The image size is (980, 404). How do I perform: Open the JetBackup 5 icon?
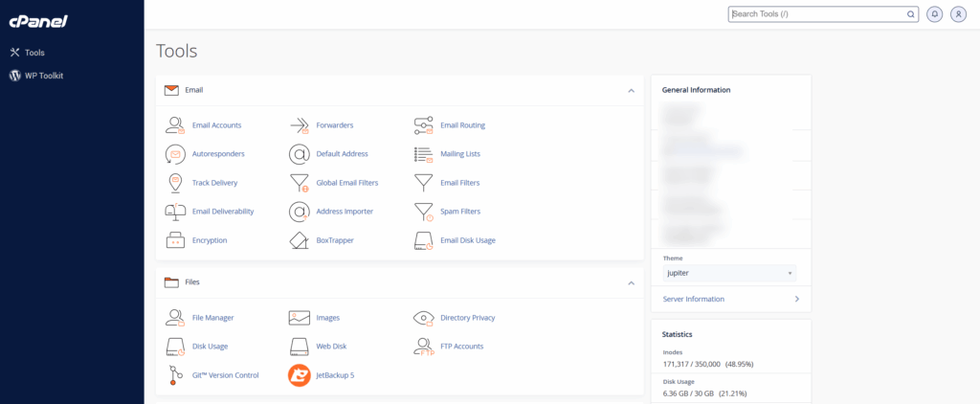299,375
